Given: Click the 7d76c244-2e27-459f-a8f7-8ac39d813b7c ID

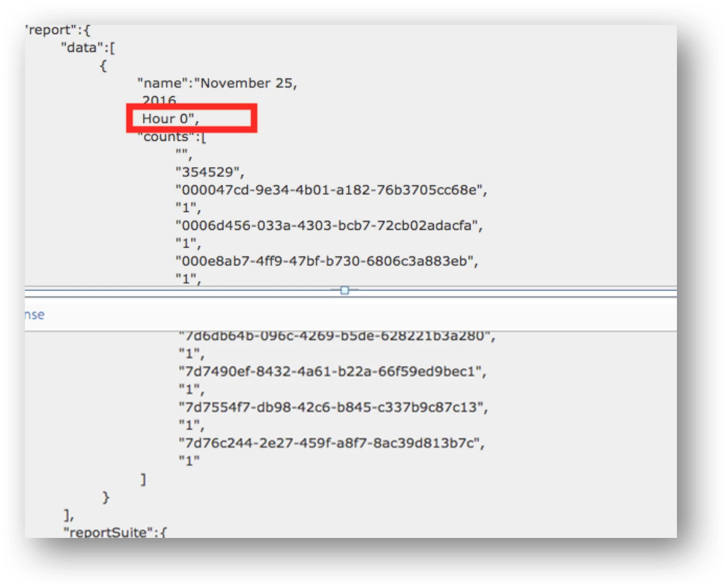Looking at the screenshot, I should (x=332, y=443).
